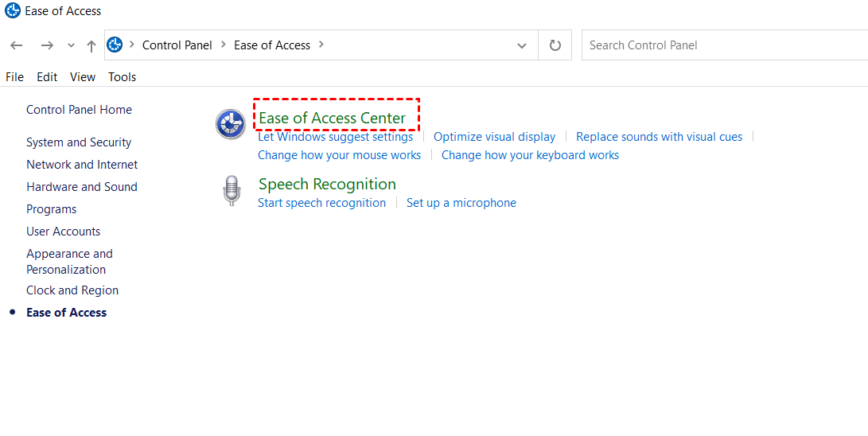868x436 pixels.
Task: Click the Speech Recognition microphone icon
Action: (232, 191)
